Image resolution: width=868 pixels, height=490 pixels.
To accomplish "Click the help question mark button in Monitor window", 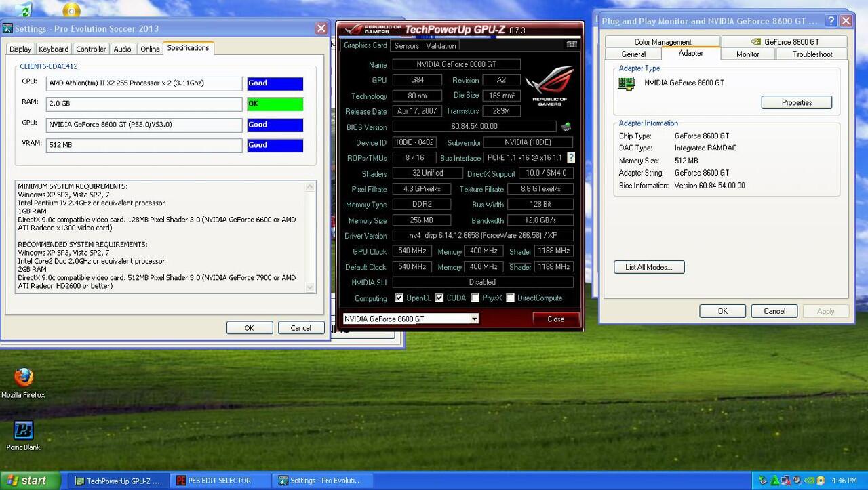I will [831, 21].
